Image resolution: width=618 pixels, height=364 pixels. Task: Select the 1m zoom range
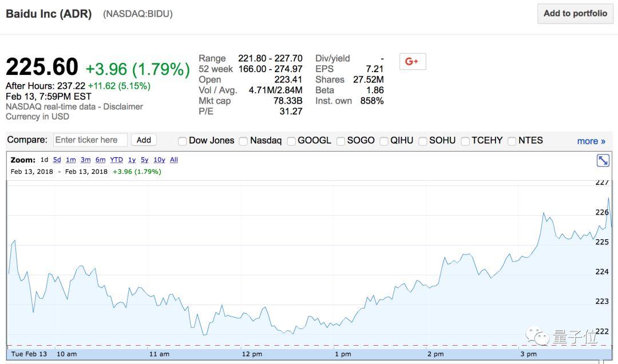70,160
